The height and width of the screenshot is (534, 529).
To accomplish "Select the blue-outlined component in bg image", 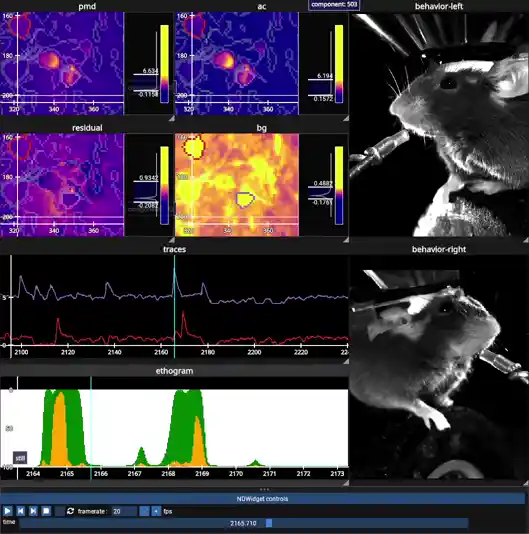I will 245,200.
